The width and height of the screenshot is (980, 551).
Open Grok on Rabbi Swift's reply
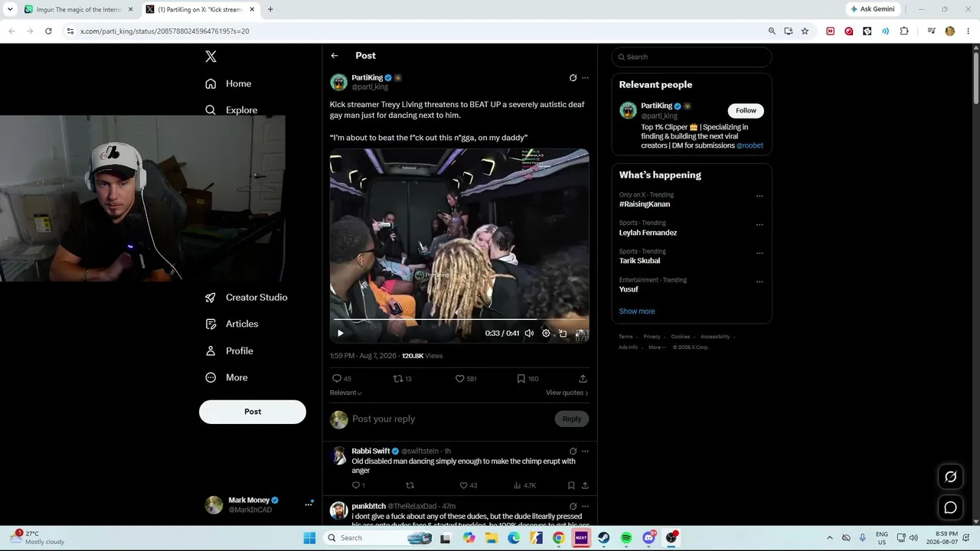[x=573, y=452]
